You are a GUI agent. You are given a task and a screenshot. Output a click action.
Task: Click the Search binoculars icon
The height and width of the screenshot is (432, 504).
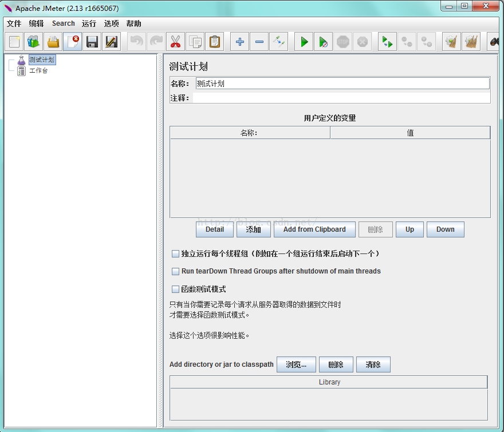tap(494, 42)
